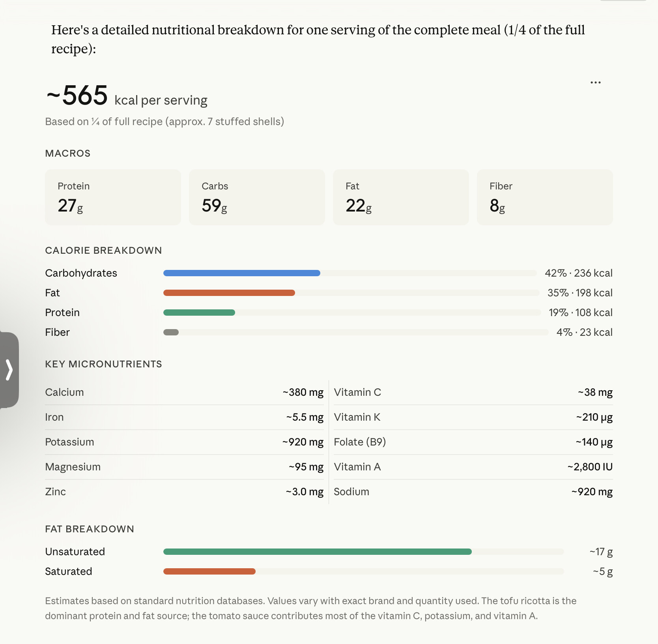
Task: Click the Fat 22g macro card
Action: click(401, 197)
